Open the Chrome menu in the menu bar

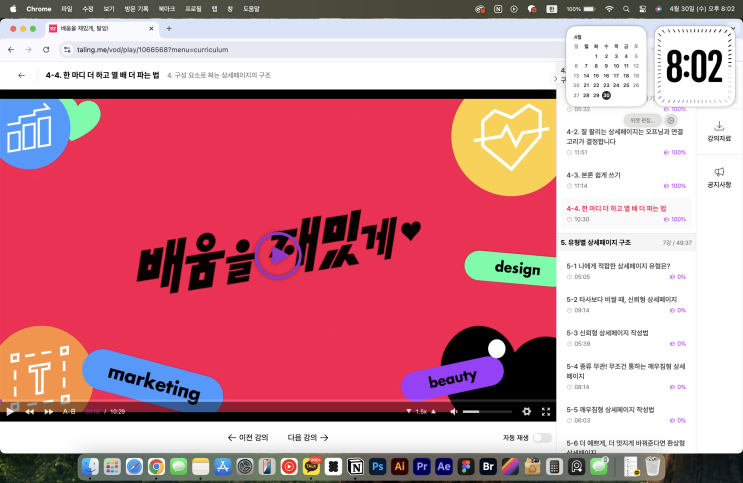click(x=39, y=9)
